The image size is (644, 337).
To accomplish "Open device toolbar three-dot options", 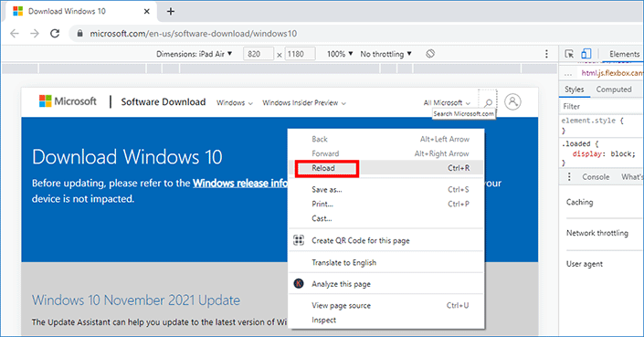I will click(x=546, y=54).
